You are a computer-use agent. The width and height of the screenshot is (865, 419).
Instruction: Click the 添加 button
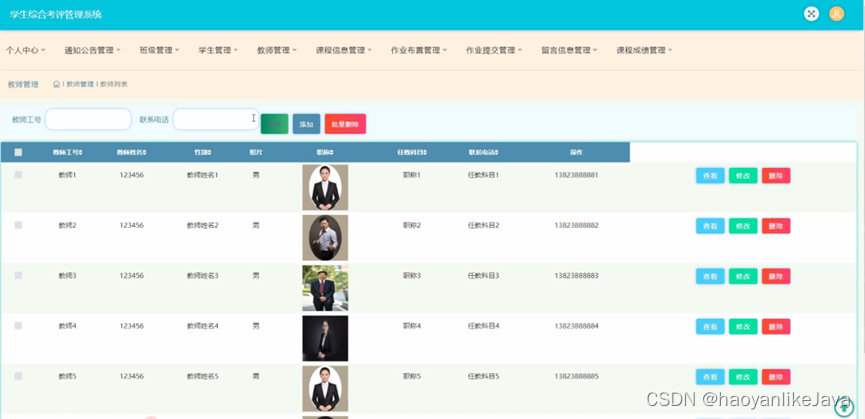pos(306,124)
